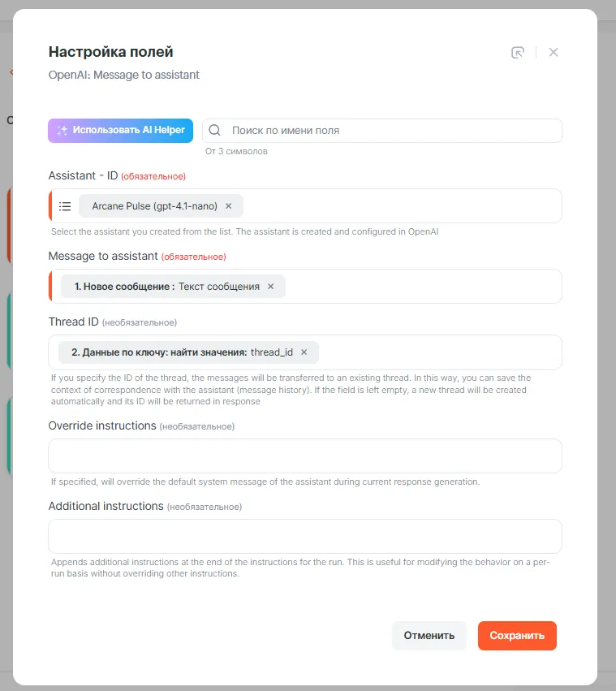
Task: Select the Arcane Pulse (gpt-4.1-nano) chip
Action: click(x=154, y=206)
